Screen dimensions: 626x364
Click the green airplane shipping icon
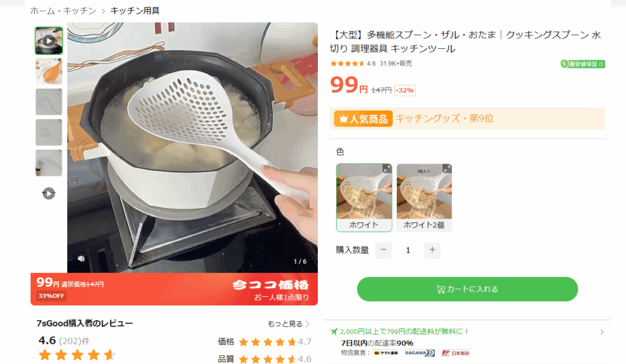[334, 332]
